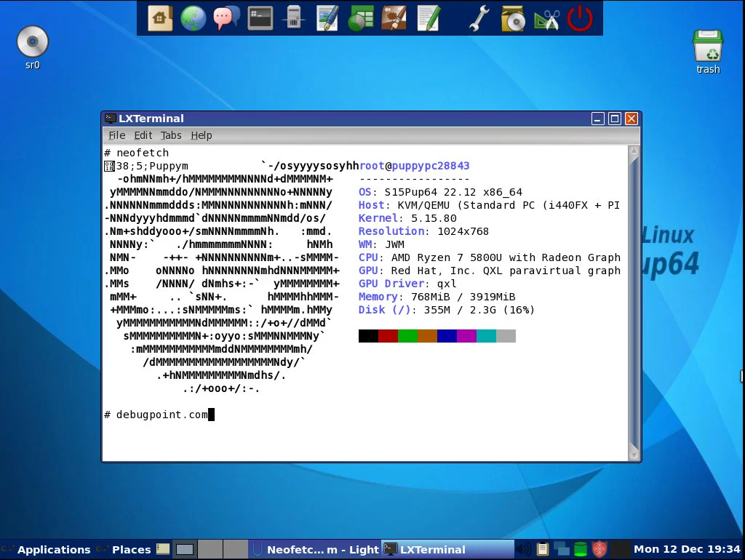Launch the web browser globe icon
This screenshot has width=745, height=560.
[x=193, y=18]
